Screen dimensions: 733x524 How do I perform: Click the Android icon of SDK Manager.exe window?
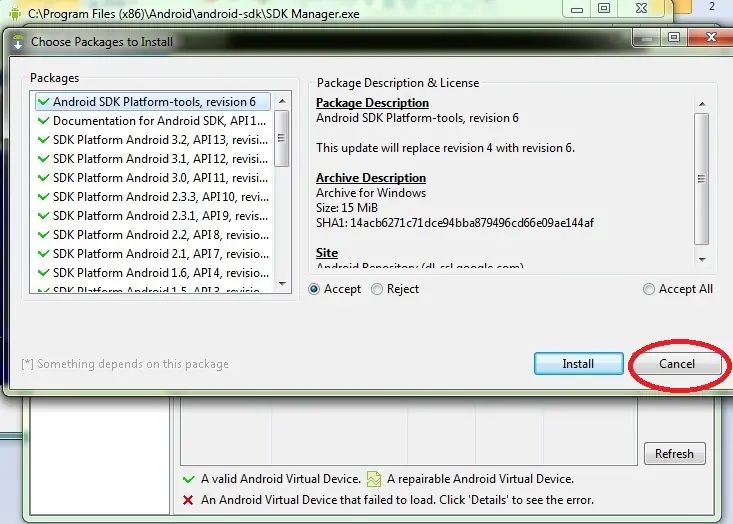15,13
